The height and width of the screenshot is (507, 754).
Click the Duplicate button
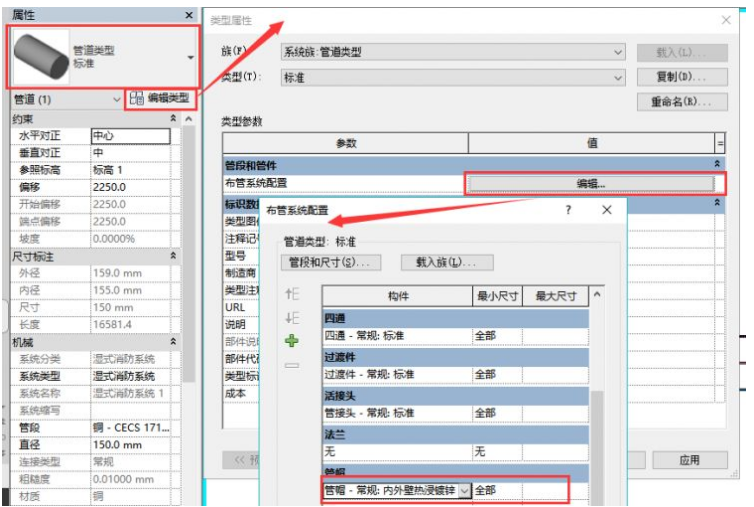682,77
